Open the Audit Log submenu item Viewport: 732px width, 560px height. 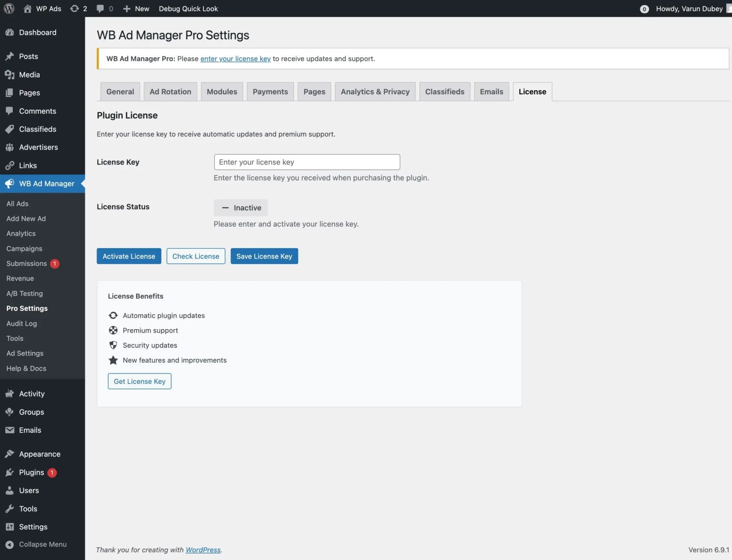click(x=22, y=323)
